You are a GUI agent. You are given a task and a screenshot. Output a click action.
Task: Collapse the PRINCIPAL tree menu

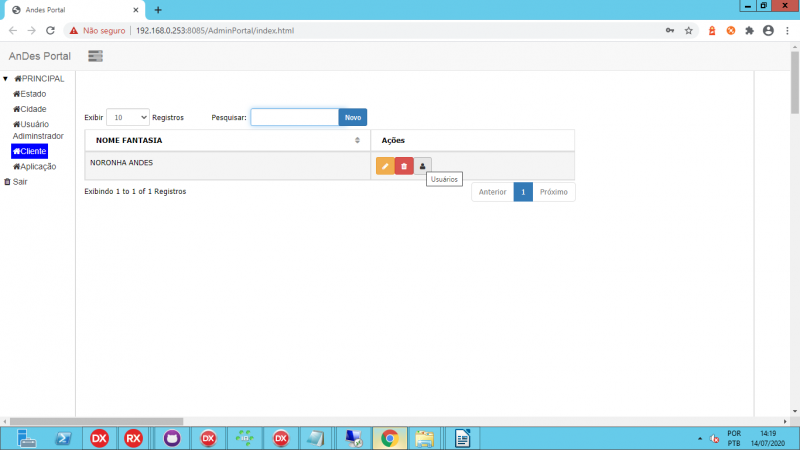pyautogui.click(x=6, y=79)
